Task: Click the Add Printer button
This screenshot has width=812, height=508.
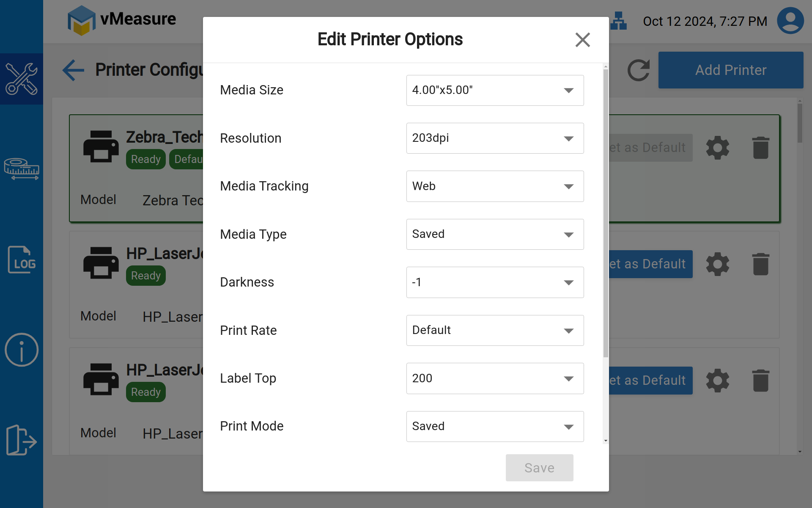Action: coord(730,70)
